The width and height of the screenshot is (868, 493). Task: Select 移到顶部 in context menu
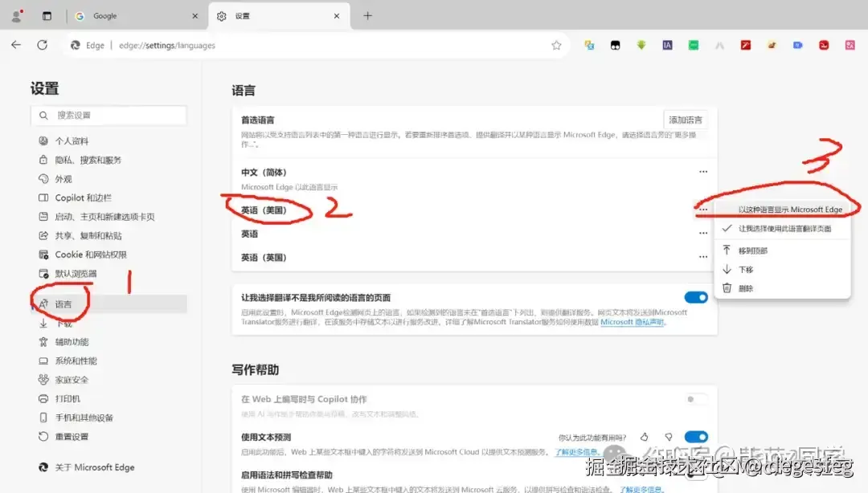pyautogui.click(x=782, y=251)
